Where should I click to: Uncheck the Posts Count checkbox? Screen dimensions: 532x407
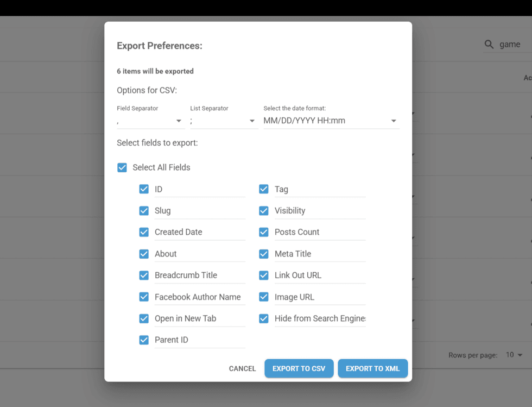click(x=264, y=232)
